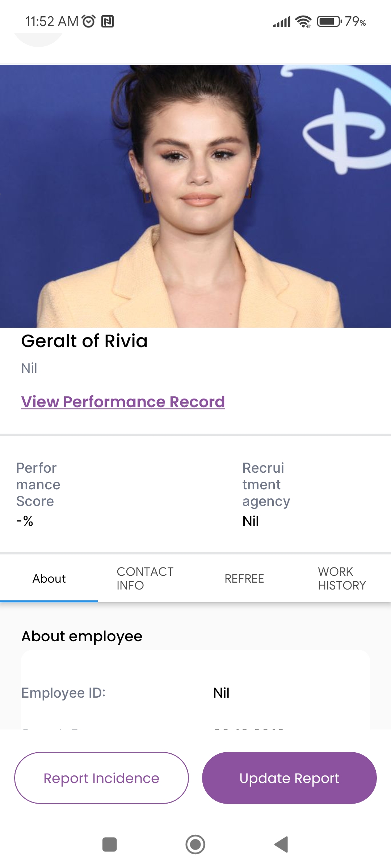The height and width of the screenshot is (868, 391).
Task: Tap the NFC icon in status bar
Action: click(108, 22)
